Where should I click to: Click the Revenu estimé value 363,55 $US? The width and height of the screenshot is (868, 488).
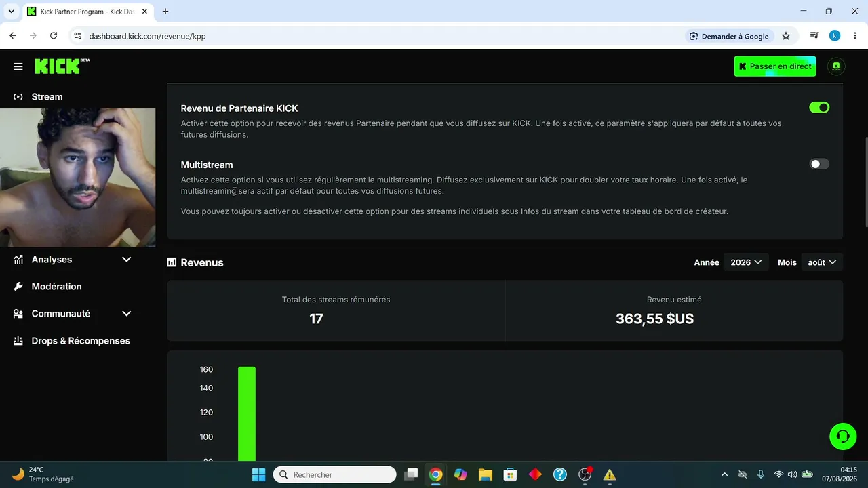[x=654, y=319]
